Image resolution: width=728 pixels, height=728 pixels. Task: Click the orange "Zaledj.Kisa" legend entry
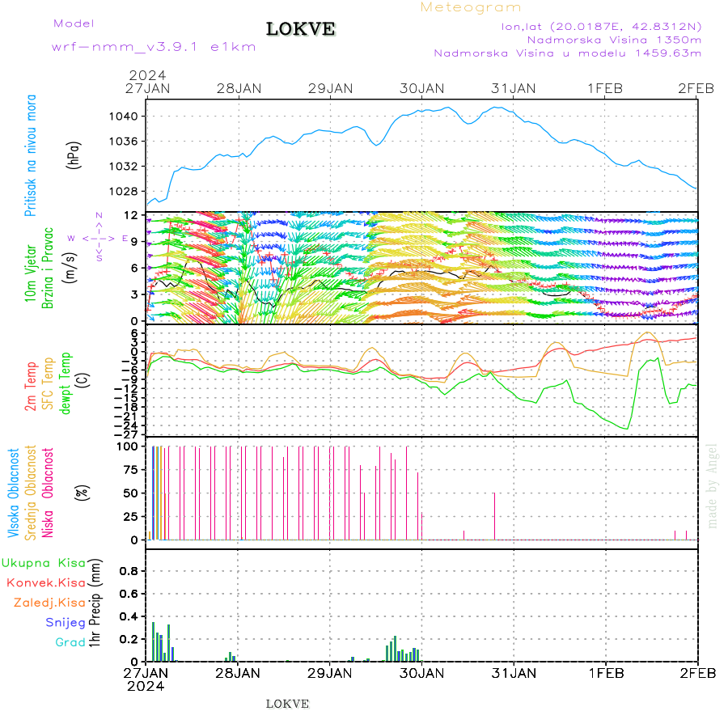click(x=50, y=603)
